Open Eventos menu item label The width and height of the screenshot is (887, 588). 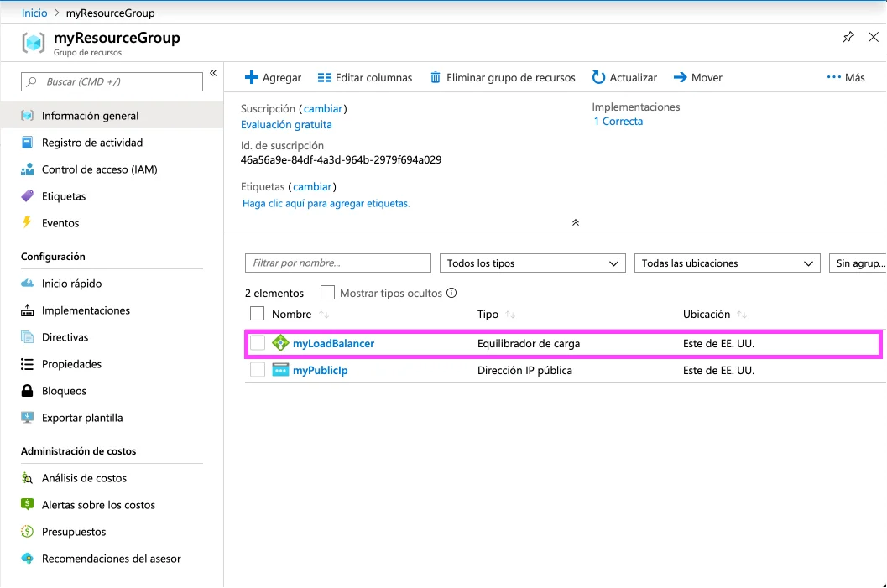click(60, 223)
